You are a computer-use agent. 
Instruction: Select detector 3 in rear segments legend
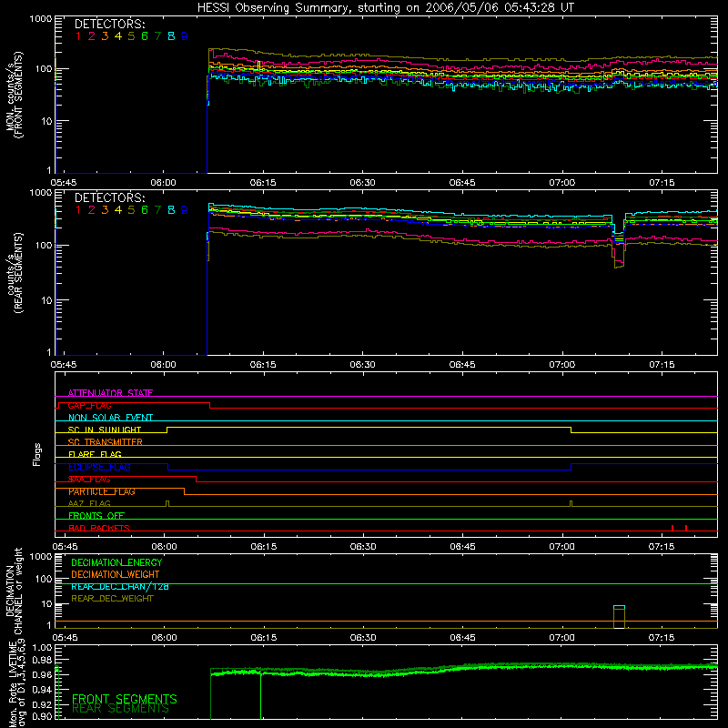pos(105,210)
